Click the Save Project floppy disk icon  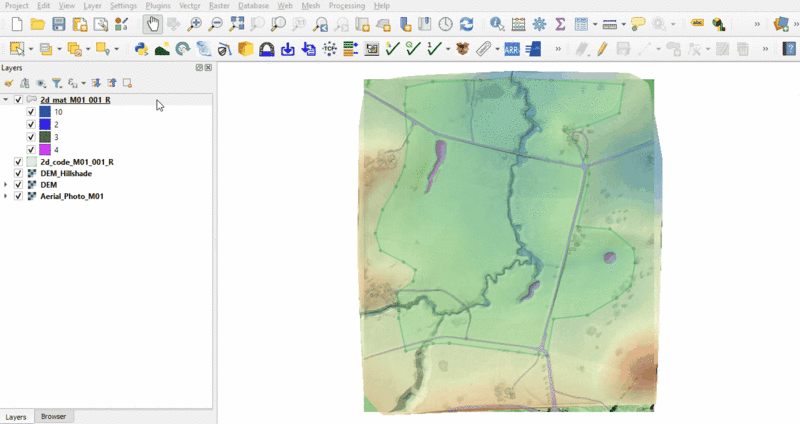click(58, 23)
